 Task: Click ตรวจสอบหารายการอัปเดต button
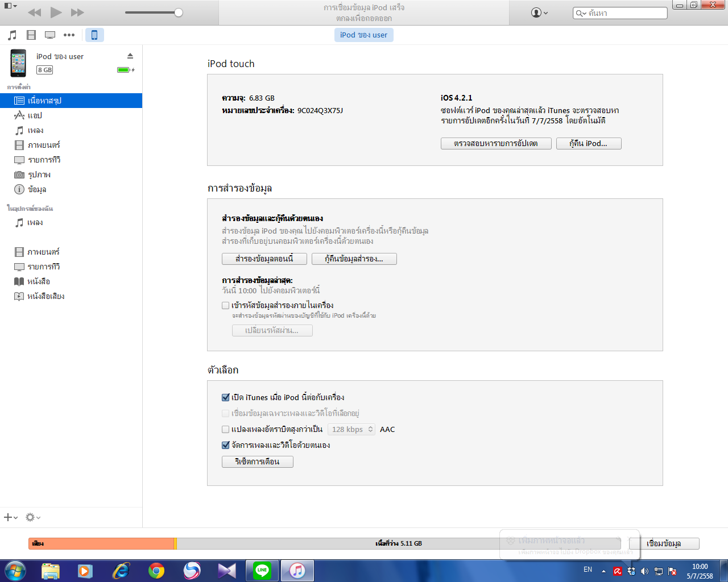pyautogui.click(x=496, y=143)
